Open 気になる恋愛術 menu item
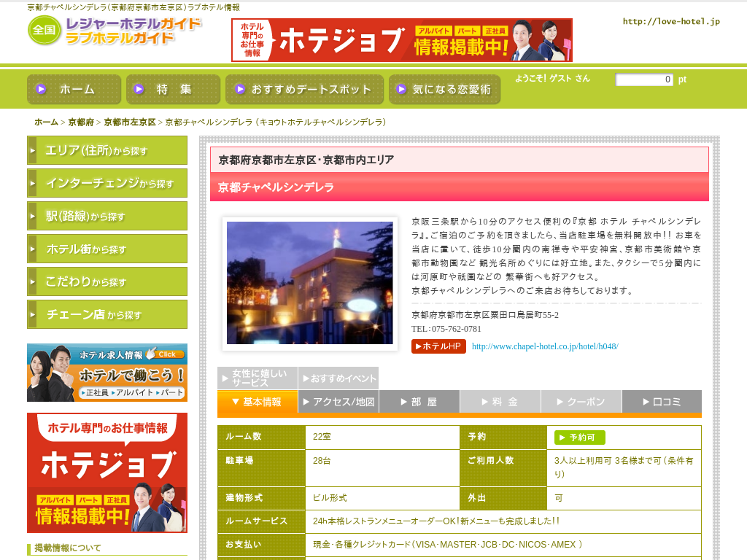The image size is (747, 560). 444,89
